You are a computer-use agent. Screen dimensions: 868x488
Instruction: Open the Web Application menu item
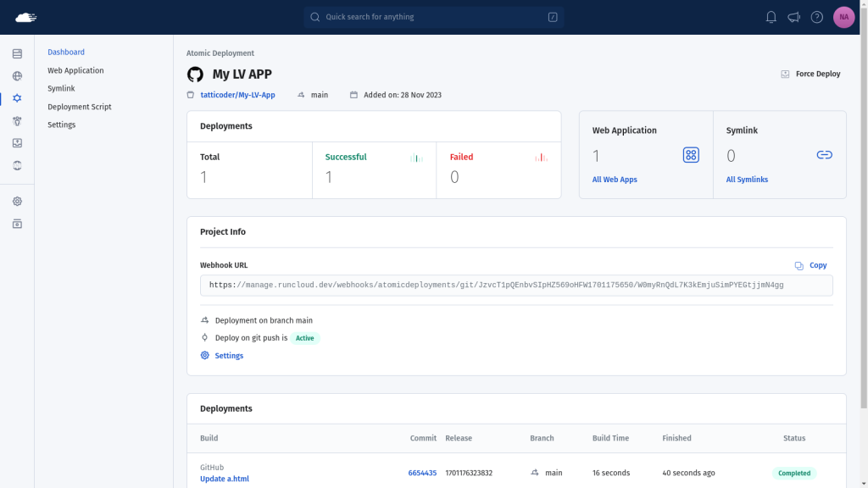point(75,70)
